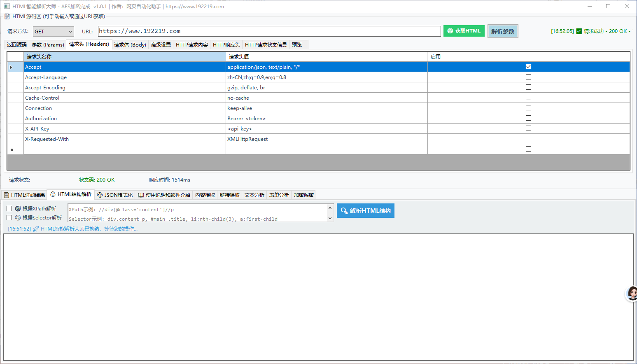The width and height of the screenshot is (637, 364).
Task: Switch to the 请求体 (Body) tab
Action: 130,44
